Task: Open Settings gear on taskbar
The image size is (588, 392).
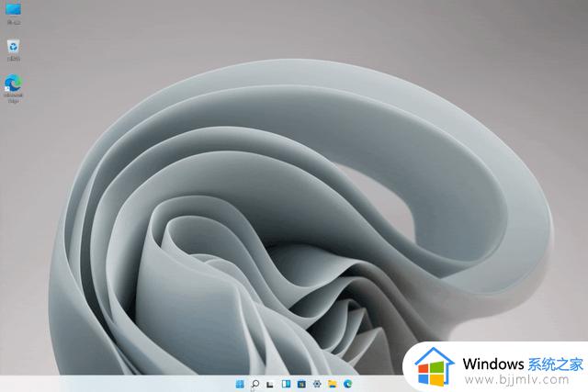Action: pos(317,384)
